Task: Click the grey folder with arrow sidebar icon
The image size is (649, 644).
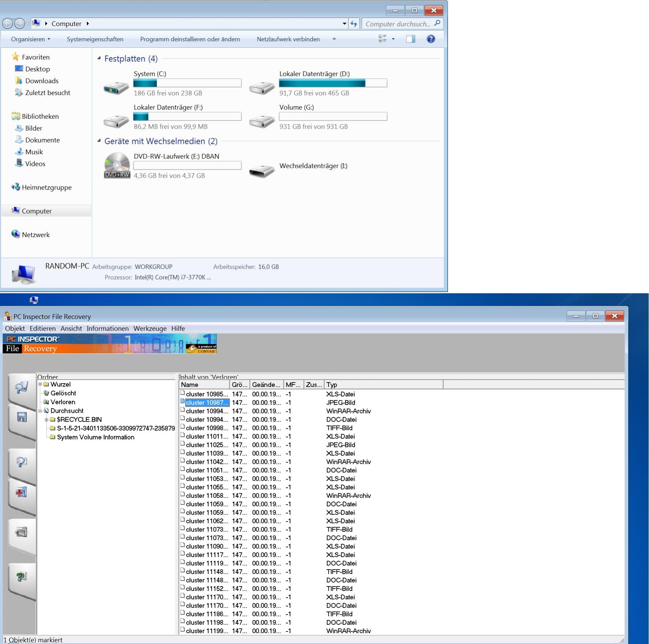Action: pos(22,532)
